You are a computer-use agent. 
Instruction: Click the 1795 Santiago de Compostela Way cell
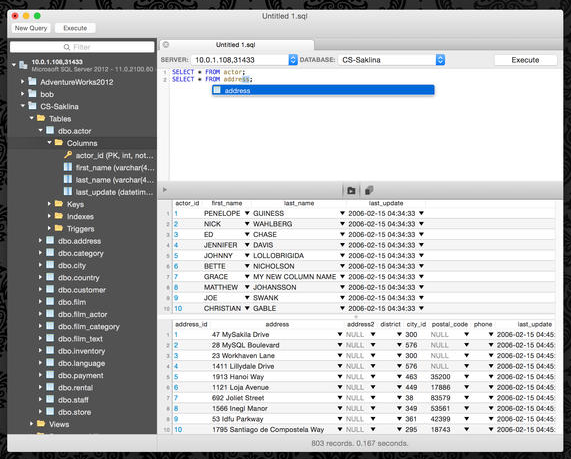[268, 429]
